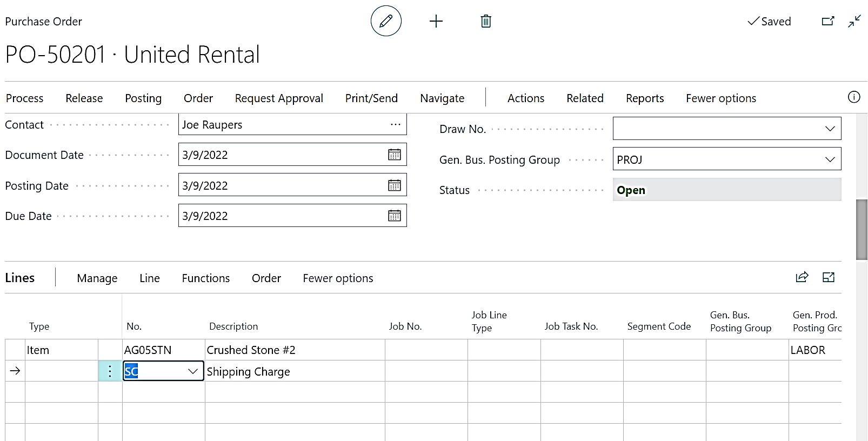The width and height of the screenshot is (868, 441).
Task: Open the Related menu
Action: (585, 98)
